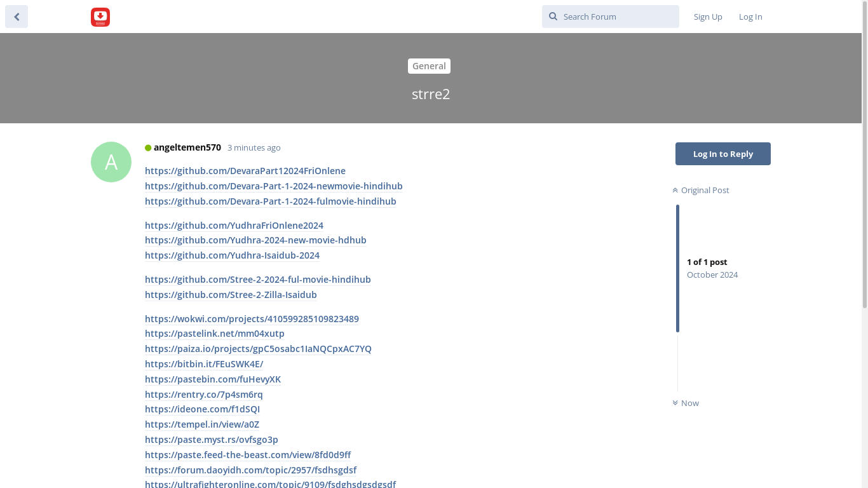Click the green online status dot
Image resolution: width=868 pixels, height=488 pixels.
click(148, 148)
